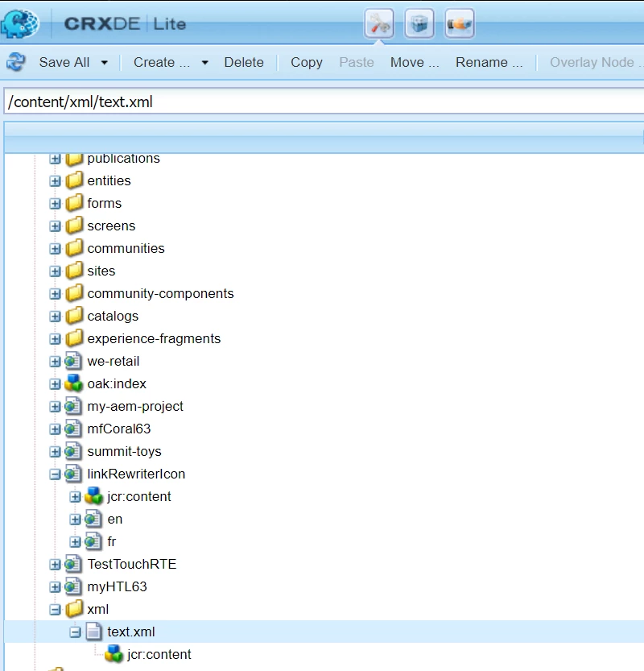Click the Delete button
This screenshot has height=671, width=644.
click(244, 63)
